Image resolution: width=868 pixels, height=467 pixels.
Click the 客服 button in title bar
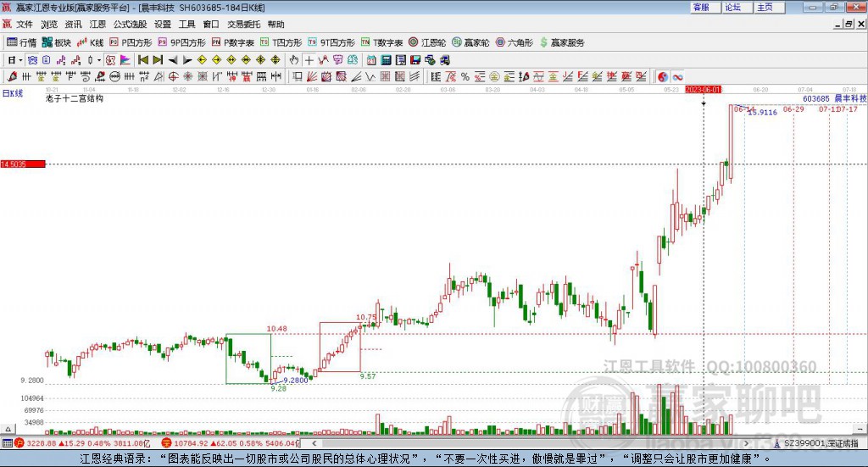(705, 7)
